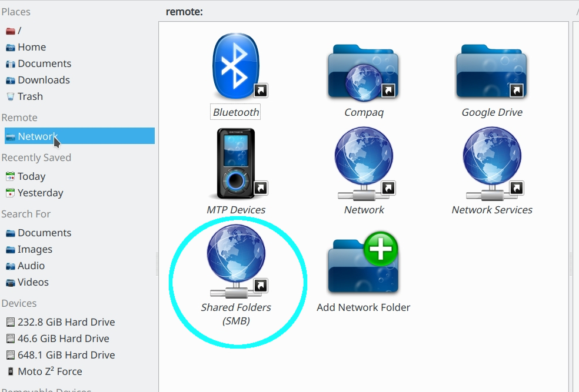Open the Bluetooth icon

235,67
